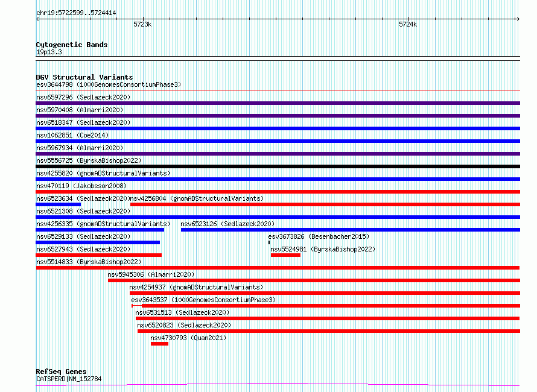Click the blue bar of nsv6523126 (Sedlazeck2020)
Viewport: 537px width, 392px height.
pos(351,230)
